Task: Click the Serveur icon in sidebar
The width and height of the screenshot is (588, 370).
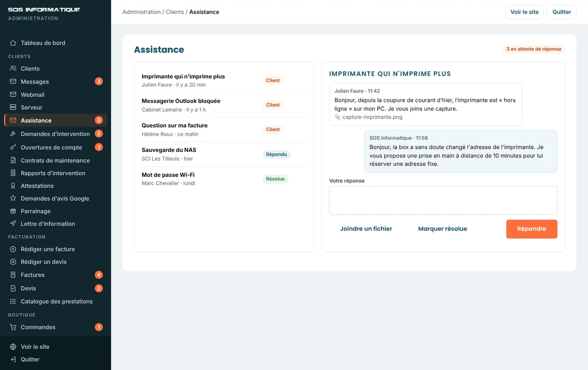Action: (13, 107)
